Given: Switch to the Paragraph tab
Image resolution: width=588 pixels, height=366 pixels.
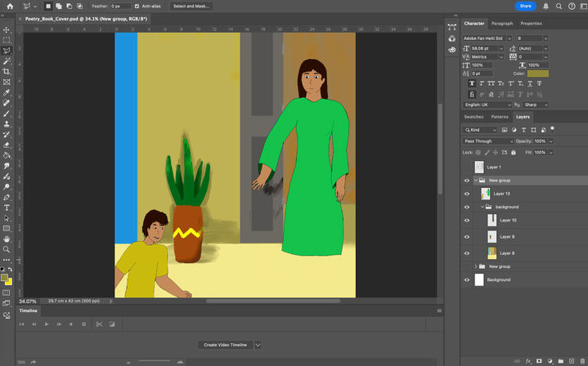Looking at the screenshot, I should click(502, 23).
